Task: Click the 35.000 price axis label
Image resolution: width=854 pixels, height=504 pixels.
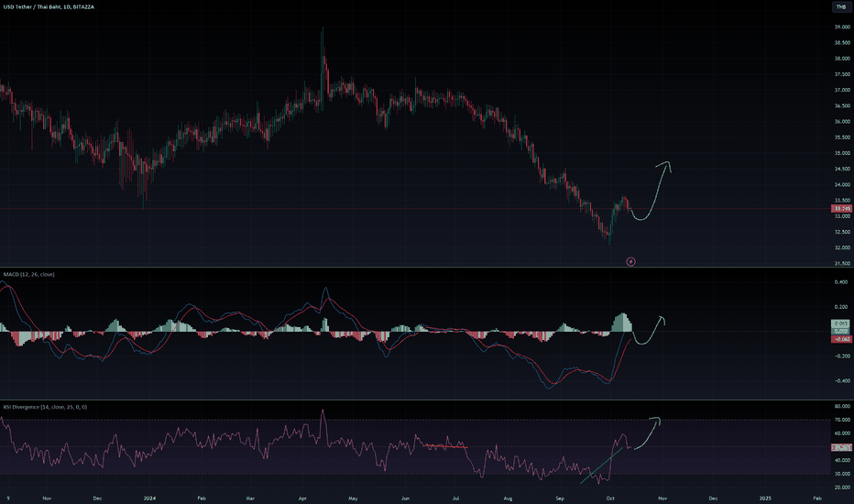Action: [842, 153]
